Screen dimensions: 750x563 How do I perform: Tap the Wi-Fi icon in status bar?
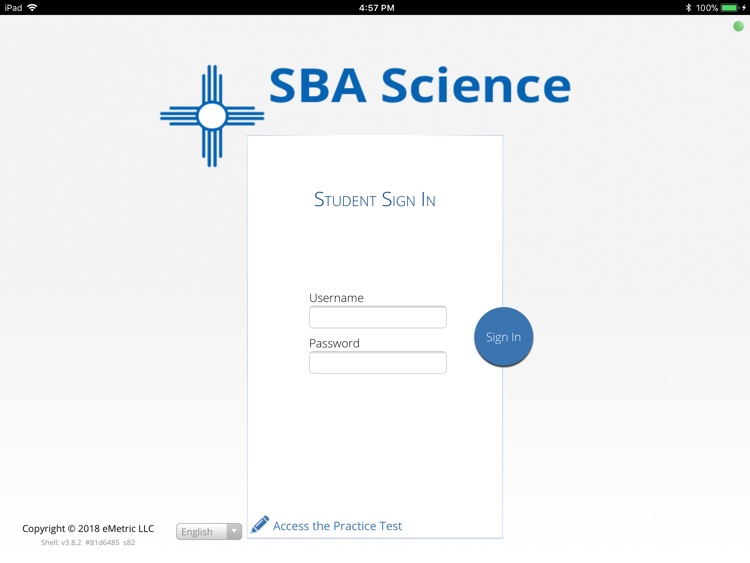click(x=33, y=7)
